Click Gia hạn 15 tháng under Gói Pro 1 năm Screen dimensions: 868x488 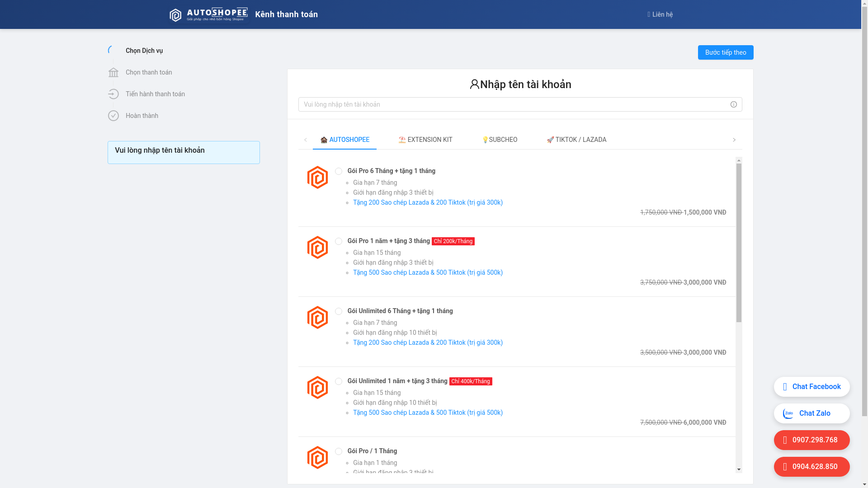point(377,253)
